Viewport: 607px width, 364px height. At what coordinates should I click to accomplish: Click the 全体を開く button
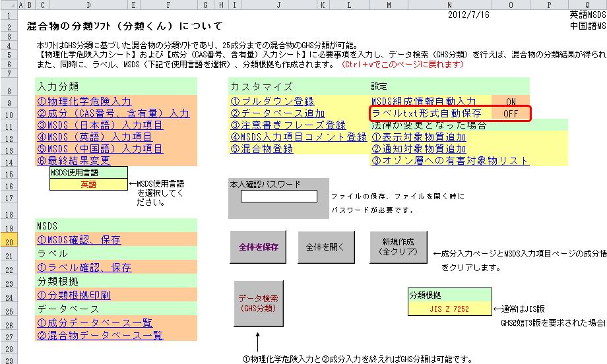coord(326,247)
